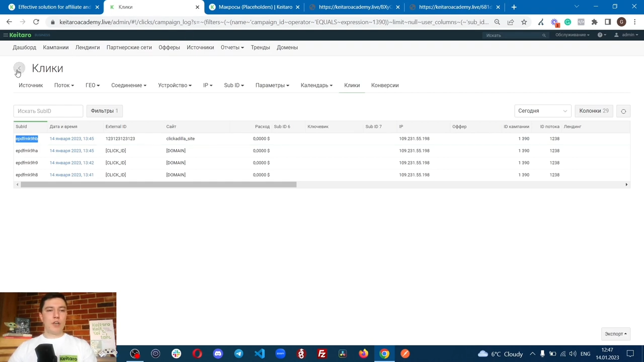644x362 pixels.
Task: Open Telegram from the taskbar
Action: (x=238, y=354)
